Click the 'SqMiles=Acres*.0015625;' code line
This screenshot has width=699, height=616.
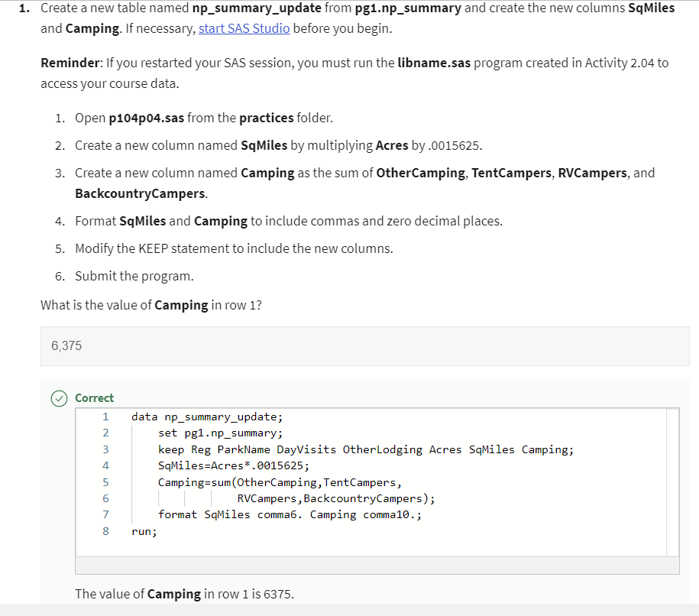coord(234,465)
